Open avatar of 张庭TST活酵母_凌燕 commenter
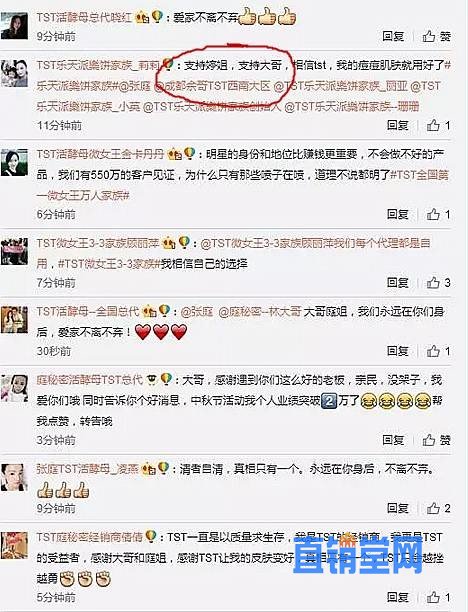 14,477
